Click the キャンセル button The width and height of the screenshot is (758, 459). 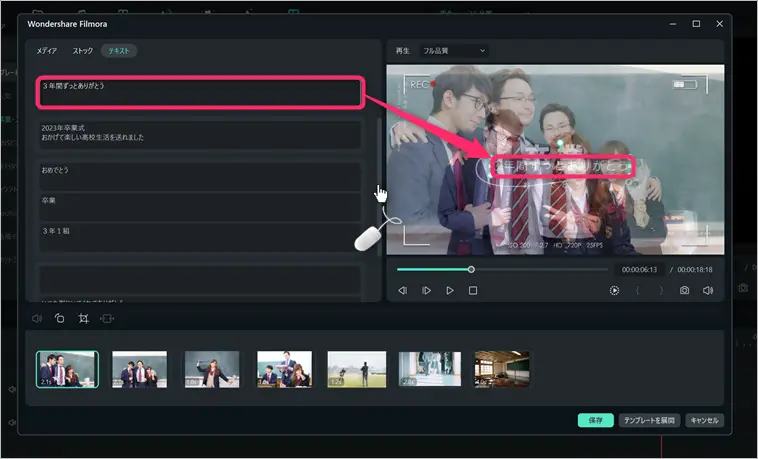(704, 420)
